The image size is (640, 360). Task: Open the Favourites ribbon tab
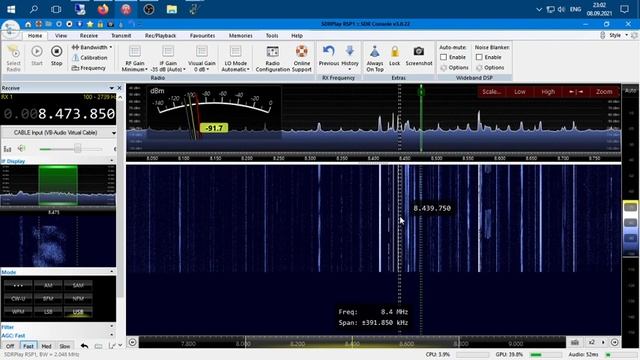click(x=202, y=36)
